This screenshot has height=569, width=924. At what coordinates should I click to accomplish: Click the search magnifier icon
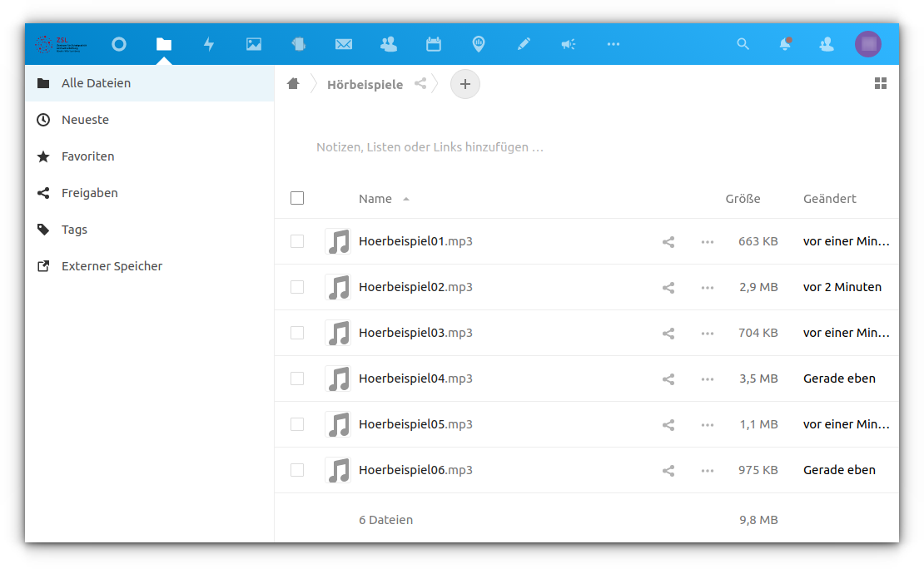(743, 44)
